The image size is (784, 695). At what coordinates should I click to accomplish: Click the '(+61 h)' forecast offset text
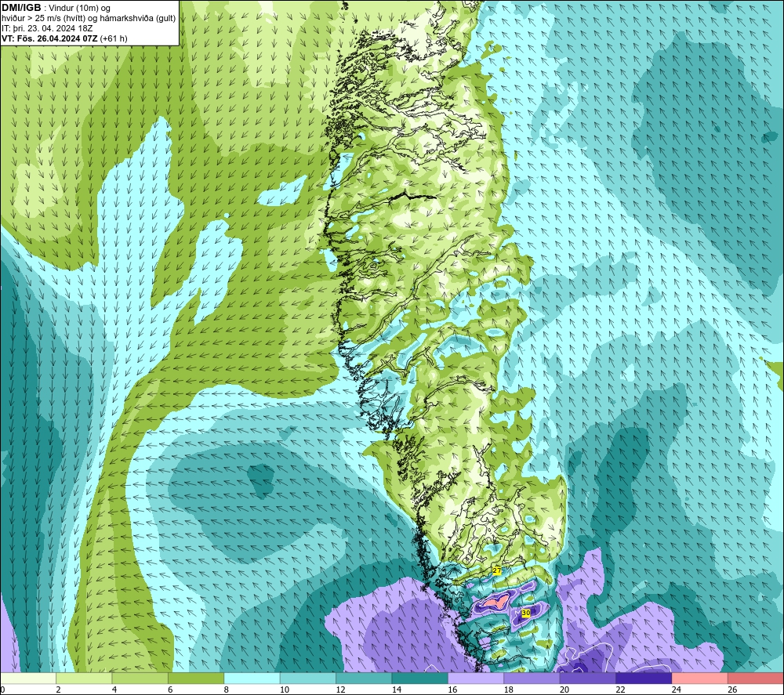pyautogui.click(x=114, y=38)
